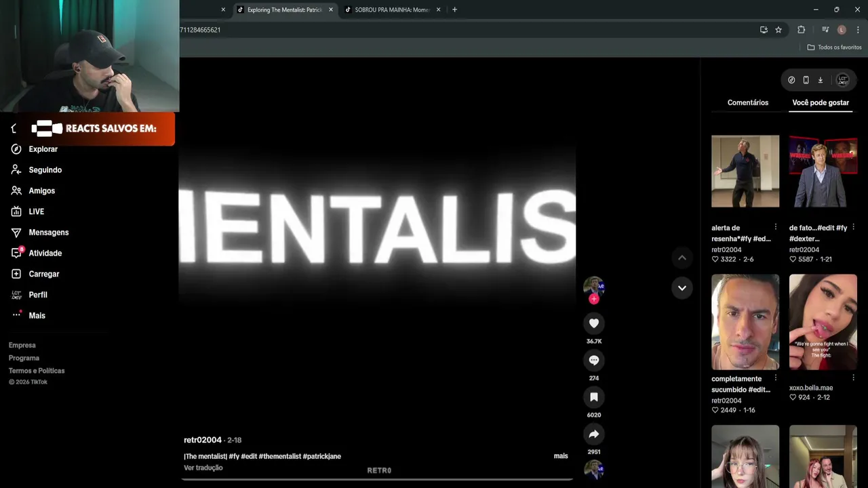Image resolution: width=868 pixels, height=488 pixels.
Task: Click the install app icon in address bar
Action: click(764, 30)
